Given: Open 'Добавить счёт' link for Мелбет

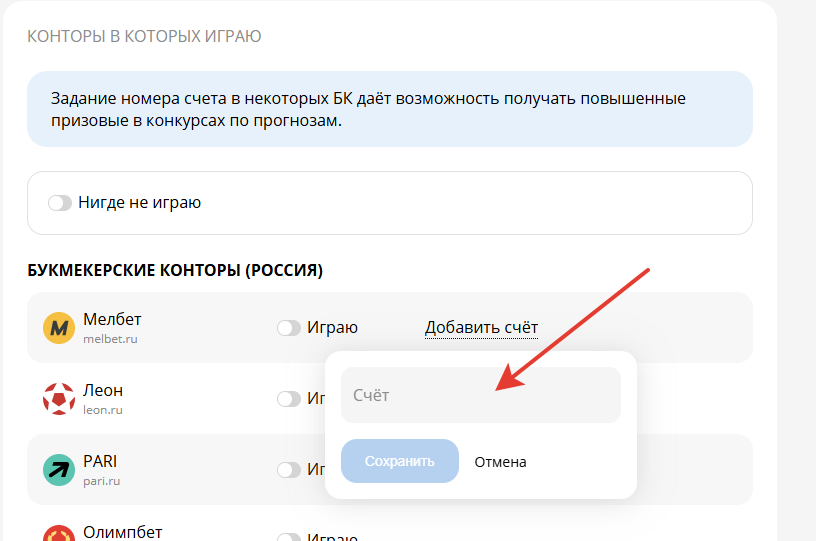Looking at the screenshot, I should [x=481, y=327].
